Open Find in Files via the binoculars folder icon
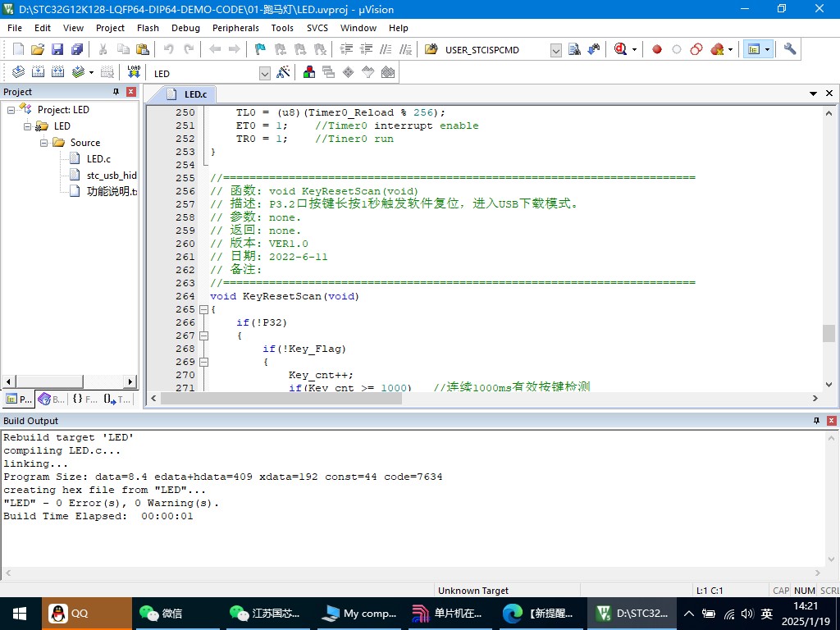The width and height of the screenshot is (840, 630). 431,49
